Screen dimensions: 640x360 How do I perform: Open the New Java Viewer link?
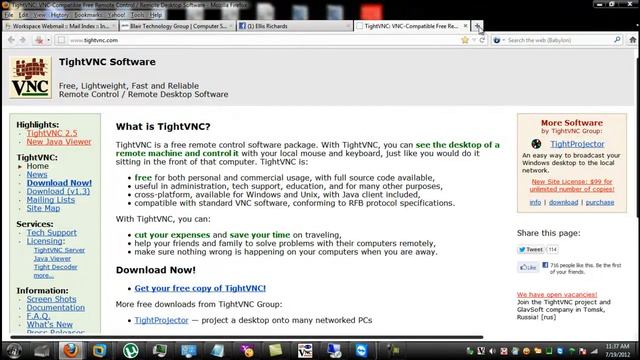[59, 142]
